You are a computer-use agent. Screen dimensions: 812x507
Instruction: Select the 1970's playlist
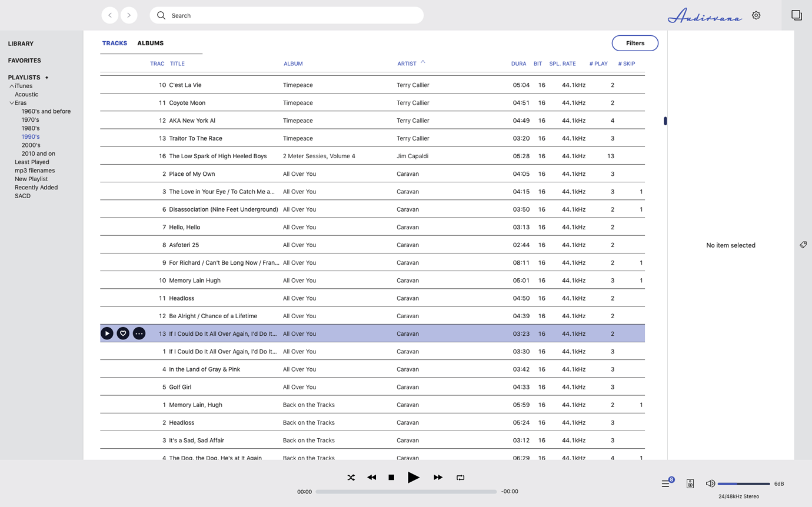(31, 119)
